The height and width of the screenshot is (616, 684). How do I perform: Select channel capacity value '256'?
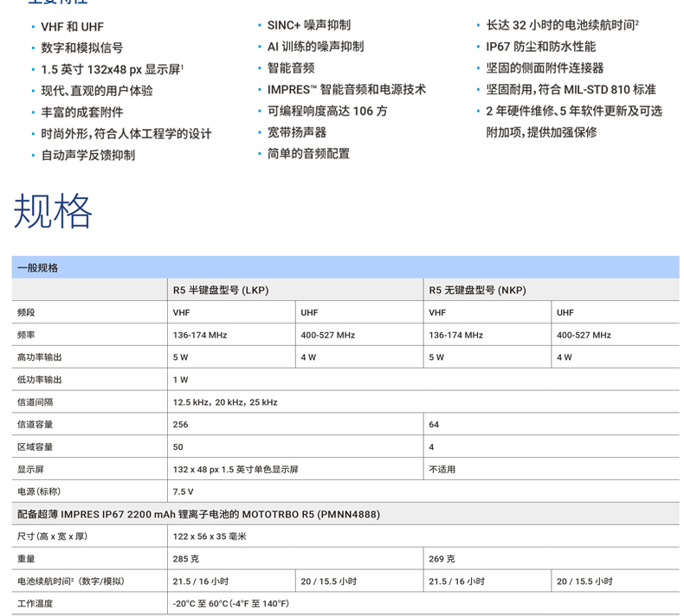point(181,425)
